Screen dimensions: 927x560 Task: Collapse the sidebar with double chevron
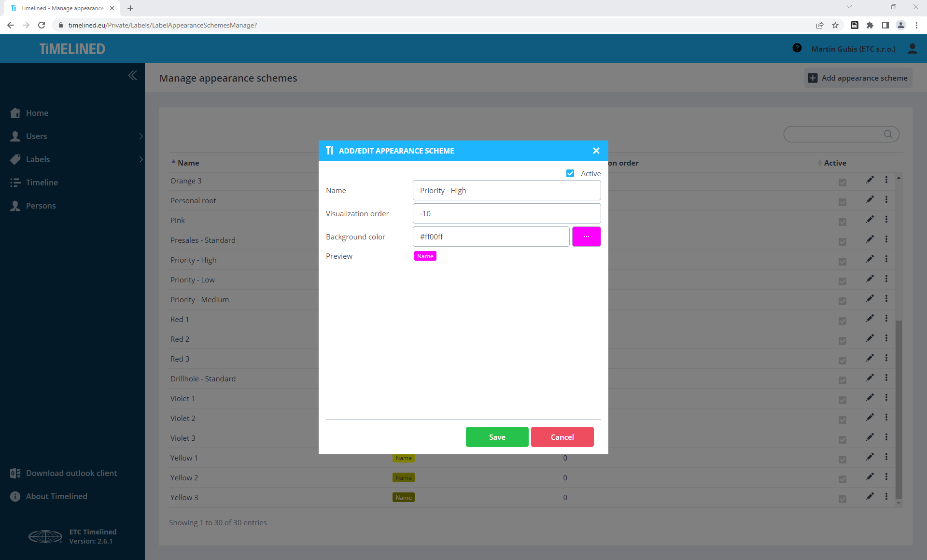click(x=133, y=75)
